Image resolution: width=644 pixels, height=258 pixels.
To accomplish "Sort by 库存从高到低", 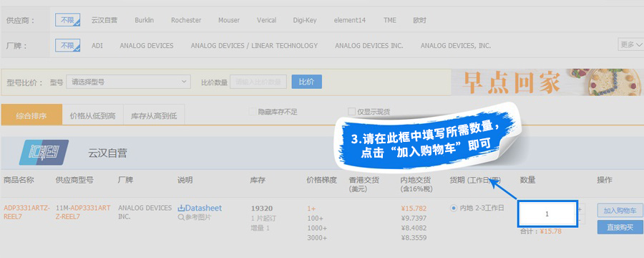I will click(x=154, y=115).
